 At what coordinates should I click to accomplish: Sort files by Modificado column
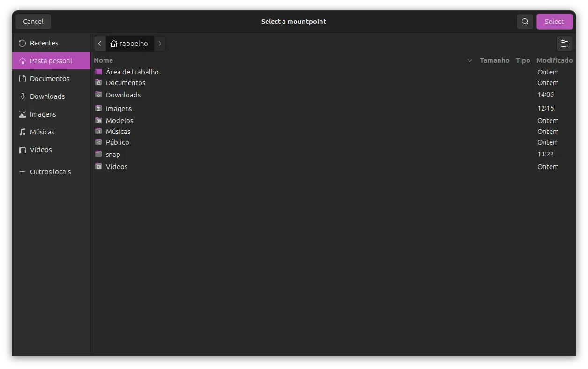554,60
